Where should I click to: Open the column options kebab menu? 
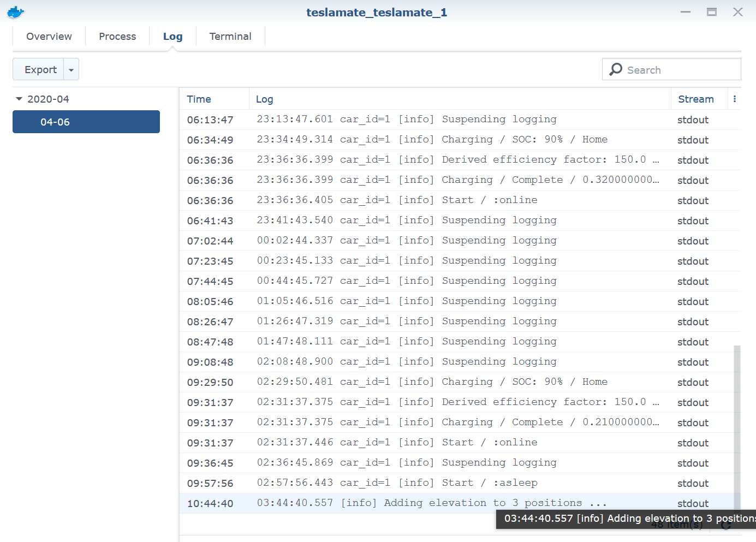point(735,99)
